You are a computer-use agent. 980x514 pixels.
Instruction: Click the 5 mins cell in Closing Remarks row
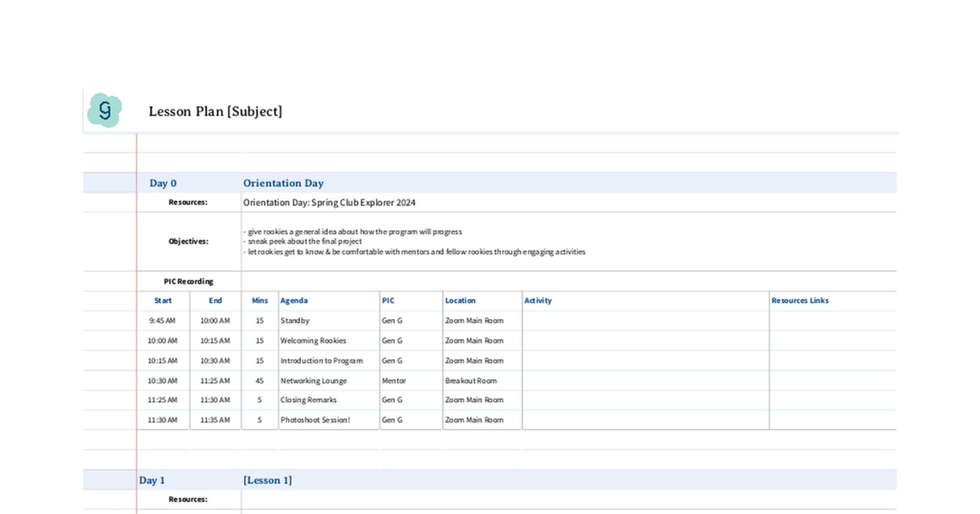[260, 400]
